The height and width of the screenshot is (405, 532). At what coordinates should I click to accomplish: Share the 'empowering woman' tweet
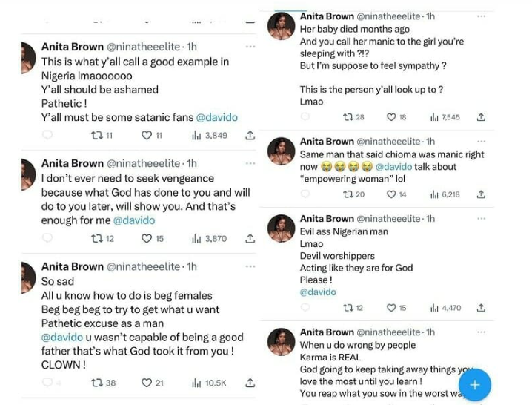481,194
